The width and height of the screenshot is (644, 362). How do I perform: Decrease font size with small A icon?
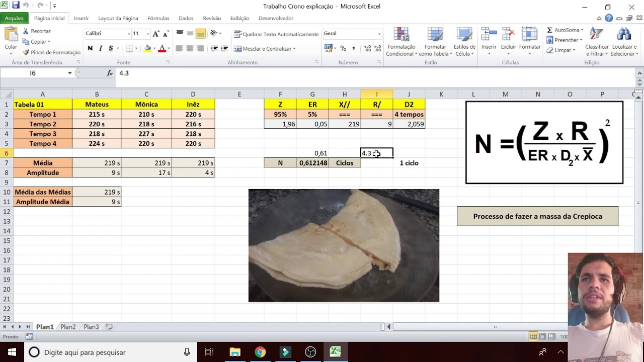165,34
